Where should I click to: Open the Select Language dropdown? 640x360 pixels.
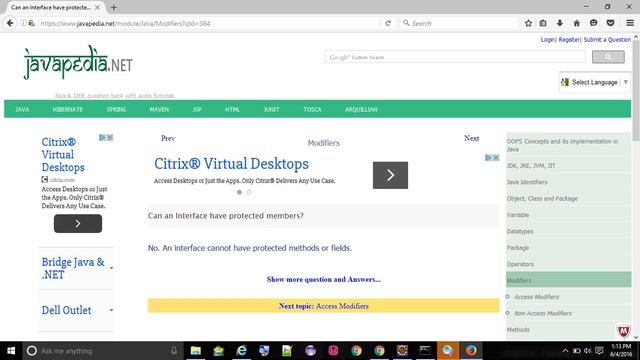tap(595, 82)
